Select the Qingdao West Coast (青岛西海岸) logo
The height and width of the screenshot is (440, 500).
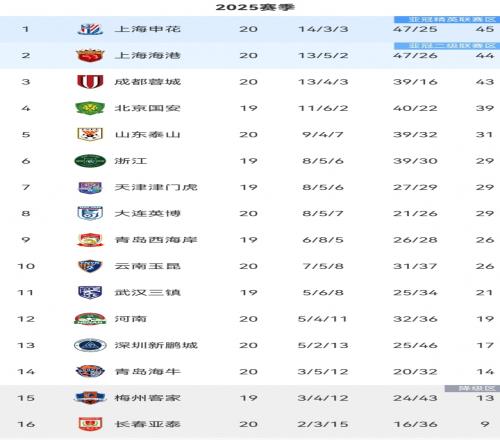point(90,240)
